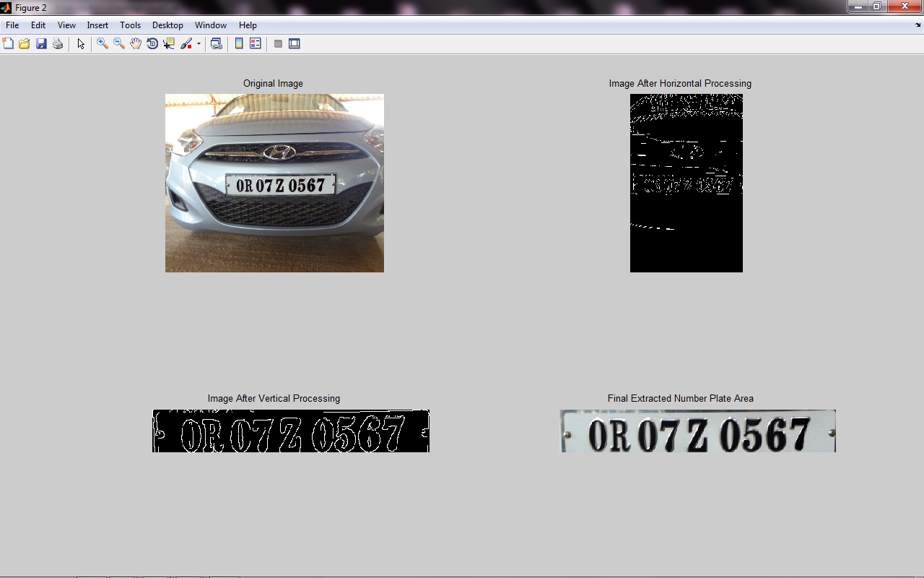
Task: Open the View menu
Action: pos(66,25)
